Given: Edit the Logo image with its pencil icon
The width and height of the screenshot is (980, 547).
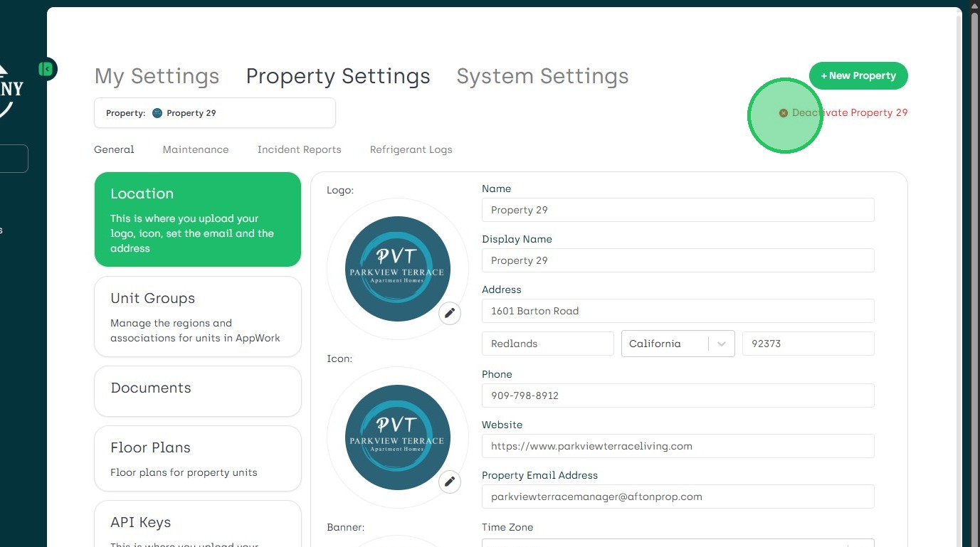Looking at the screenshot, I should coord(450,313).
